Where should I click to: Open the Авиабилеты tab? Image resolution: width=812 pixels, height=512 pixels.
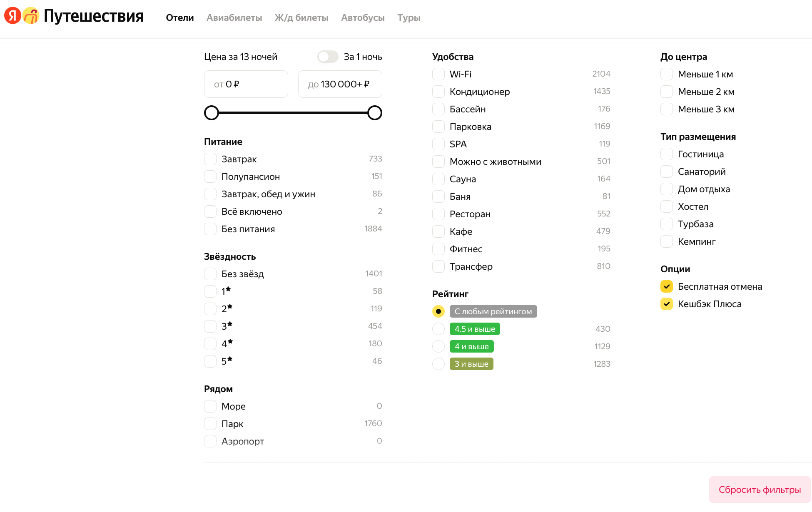pyautogui.click(x=234, y=17)
